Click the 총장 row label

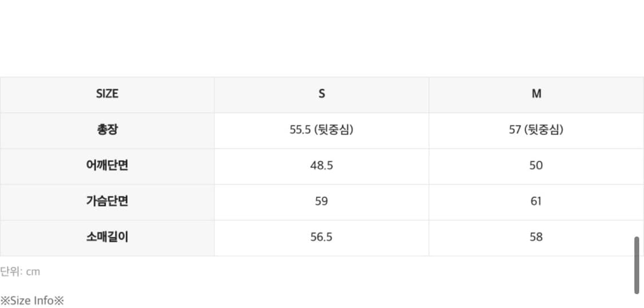point(107,130)
